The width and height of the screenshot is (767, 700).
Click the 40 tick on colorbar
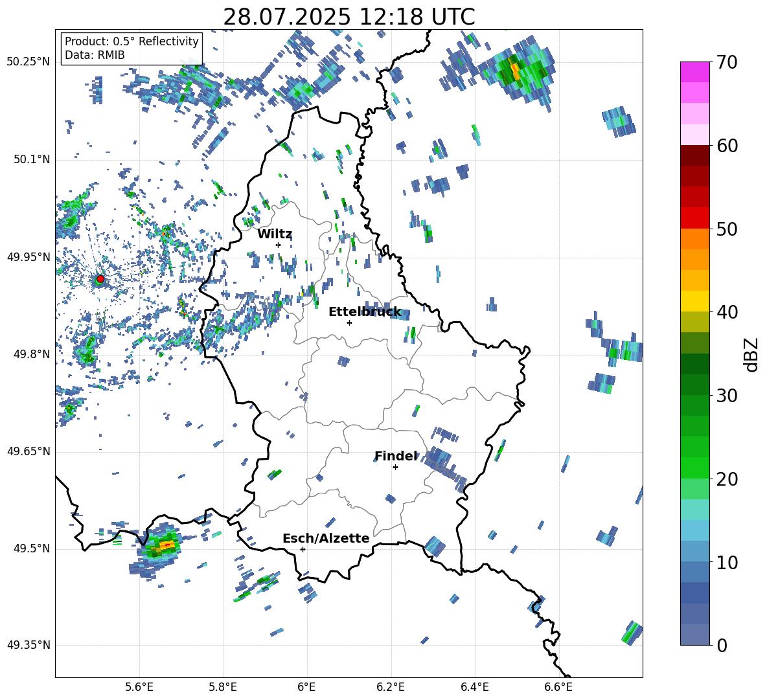click(x=727, y=312)
